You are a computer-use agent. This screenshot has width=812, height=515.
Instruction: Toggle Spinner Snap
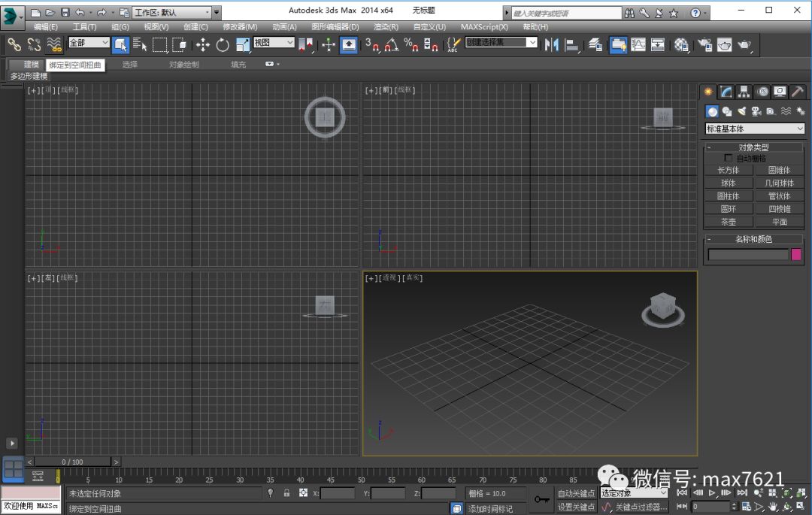(431, 45)
